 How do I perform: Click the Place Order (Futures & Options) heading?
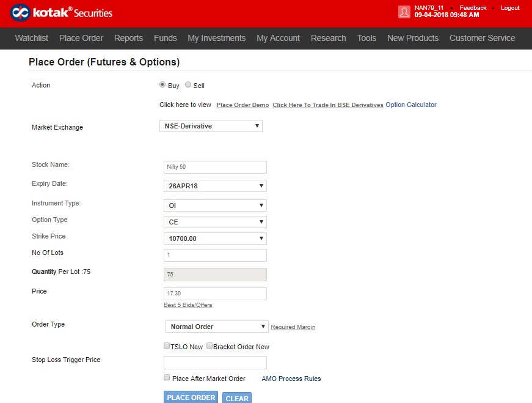[x=104, y=62]
